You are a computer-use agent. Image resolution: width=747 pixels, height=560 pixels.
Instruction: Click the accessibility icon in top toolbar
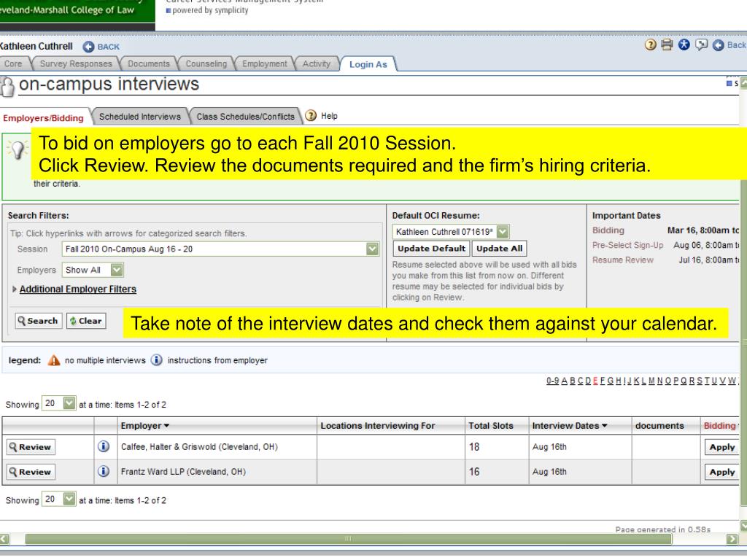[x=684, y=44]
